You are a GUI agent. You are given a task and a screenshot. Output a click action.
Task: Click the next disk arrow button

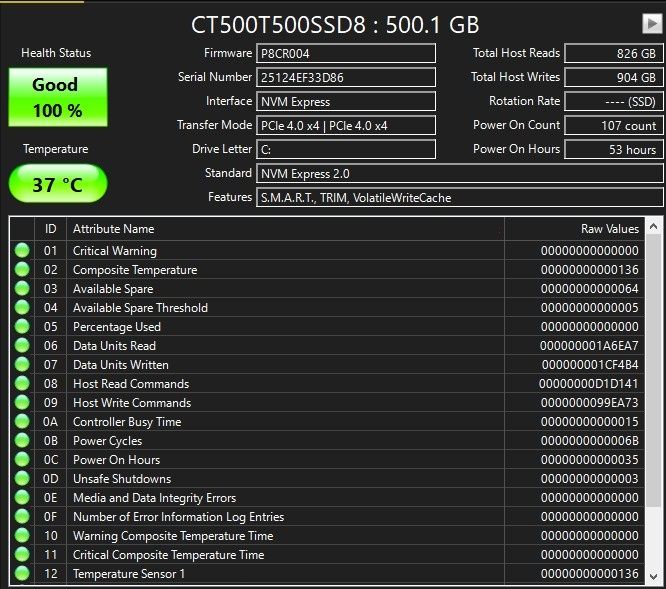point(652,23)
